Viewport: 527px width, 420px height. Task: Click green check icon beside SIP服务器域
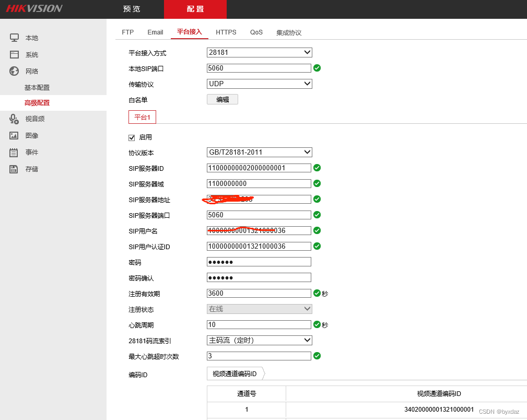pos(317,183)
